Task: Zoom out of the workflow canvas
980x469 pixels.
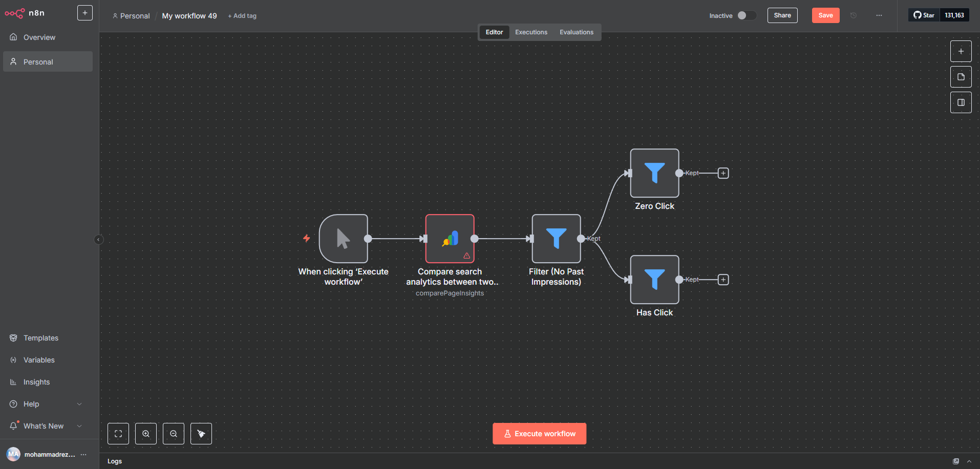Action: point(174,434)
